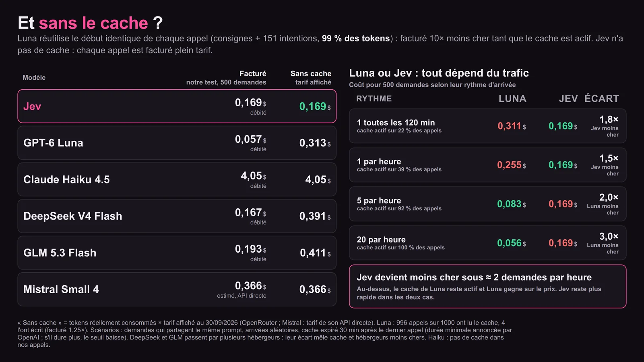
Task: Click the "1,5×" gap value
Action: pos(609,158)
